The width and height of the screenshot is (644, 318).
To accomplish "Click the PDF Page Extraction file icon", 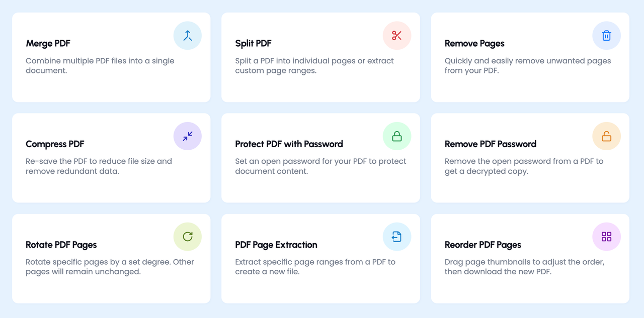I will pos(397,237).
